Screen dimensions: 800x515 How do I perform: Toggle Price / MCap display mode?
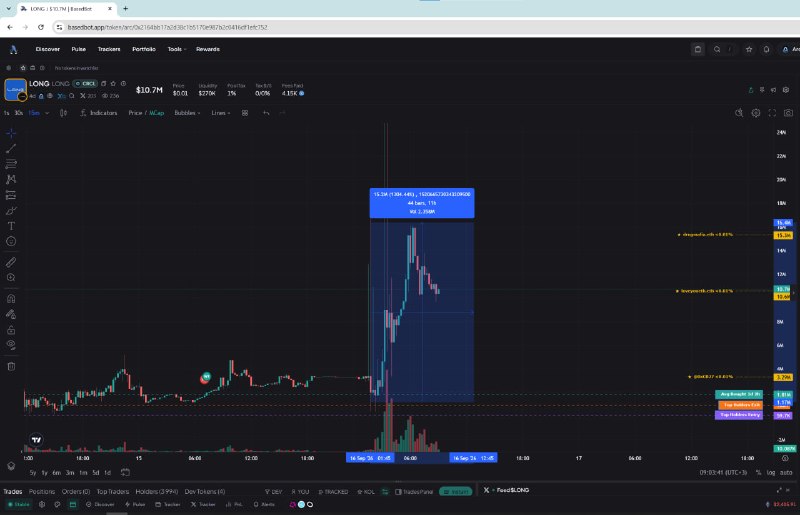pos(146,113)
